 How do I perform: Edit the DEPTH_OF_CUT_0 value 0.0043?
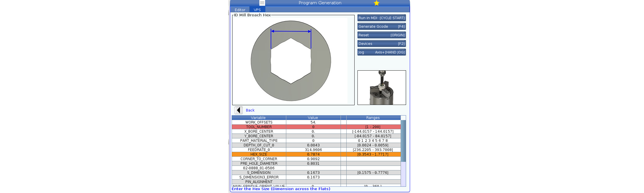313,145
